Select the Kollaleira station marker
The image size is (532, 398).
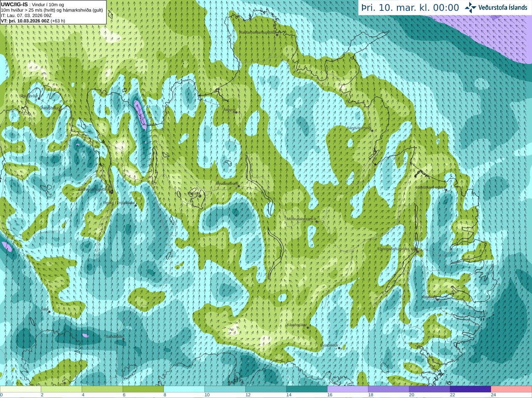pos(438,299)
